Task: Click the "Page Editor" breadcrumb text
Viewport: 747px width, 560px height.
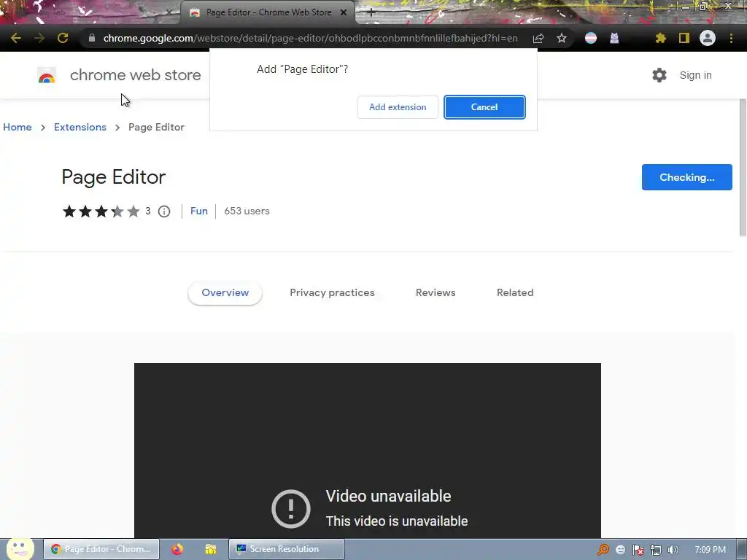Action: tap(156, 127)
